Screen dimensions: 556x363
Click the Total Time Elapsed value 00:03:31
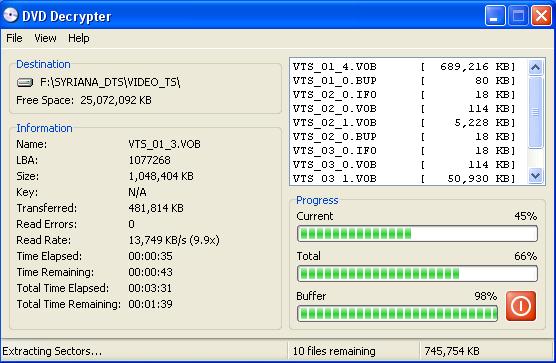[x=150, y=288]
